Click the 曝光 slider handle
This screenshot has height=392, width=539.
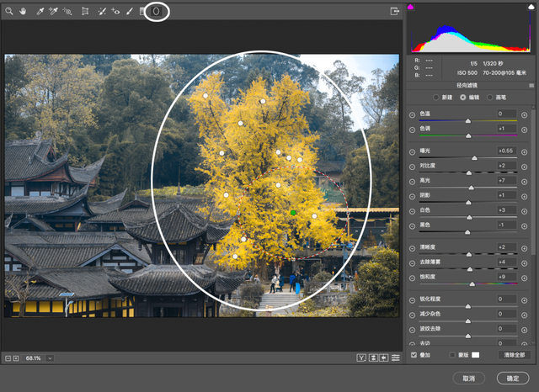pyautogui.click(x=474, y=158)
